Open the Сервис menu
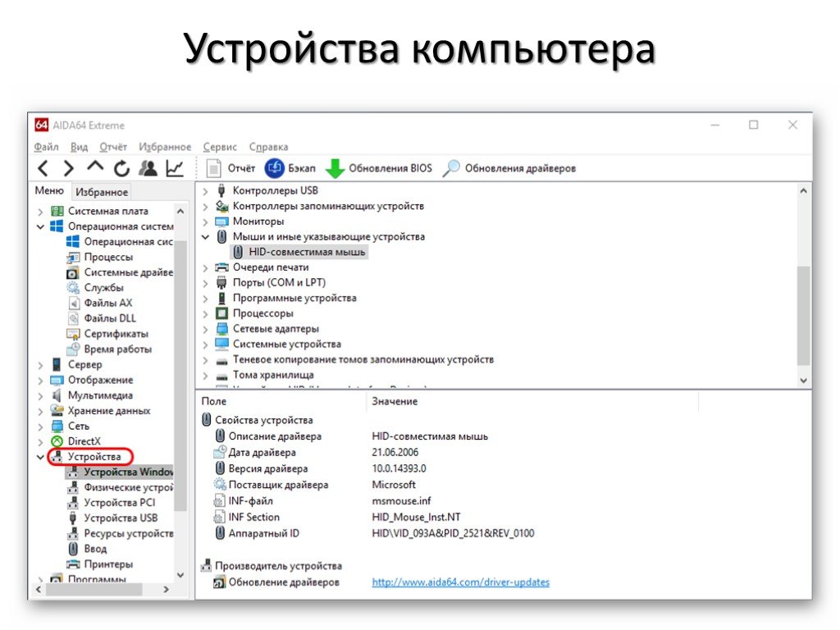 (x=220, y=147)
